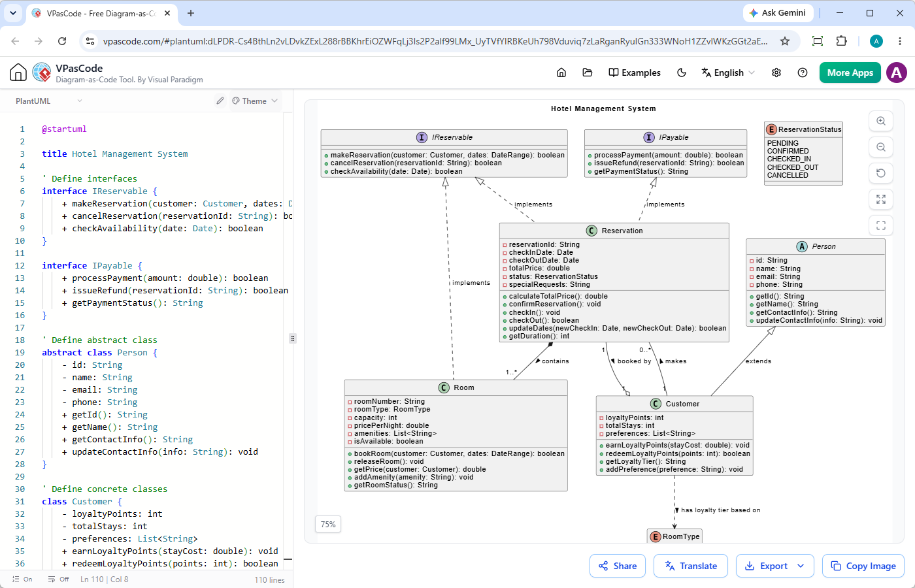The width and height of the screenshot is (915, 588).
Task: Click the IPayable interface header in the diagram
Action: coord(665,137)
